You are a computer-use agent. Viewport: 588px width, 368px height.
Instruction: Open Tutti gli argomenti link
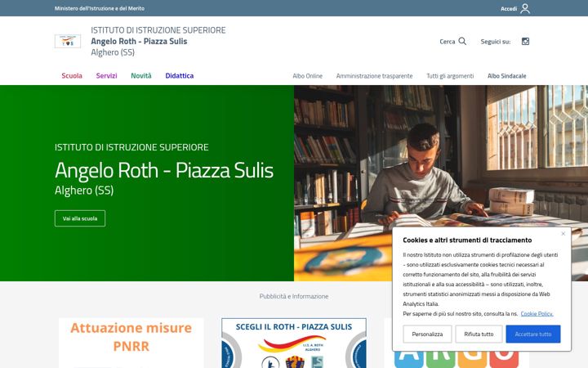pyautogui.click(x=450, y=76)
